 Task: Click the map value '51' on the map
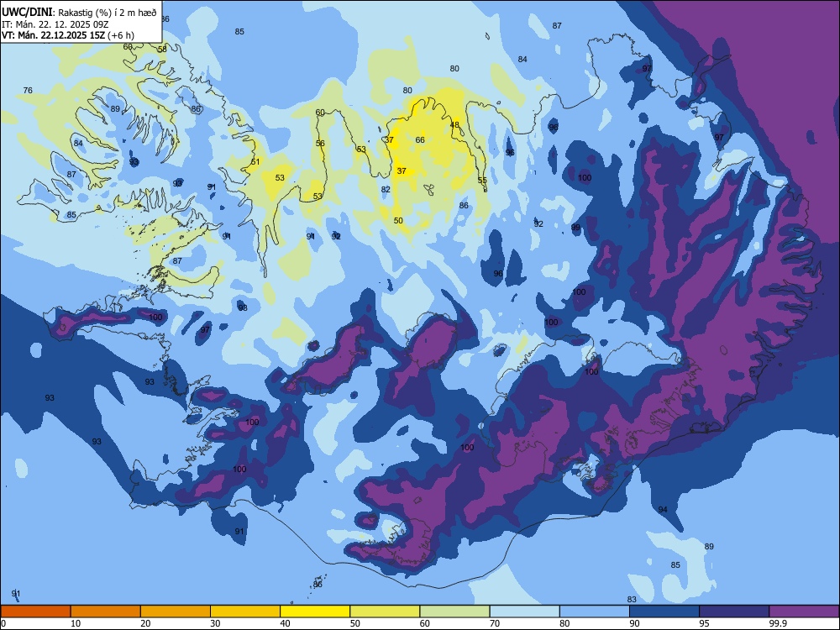click(x=255, y=161)
